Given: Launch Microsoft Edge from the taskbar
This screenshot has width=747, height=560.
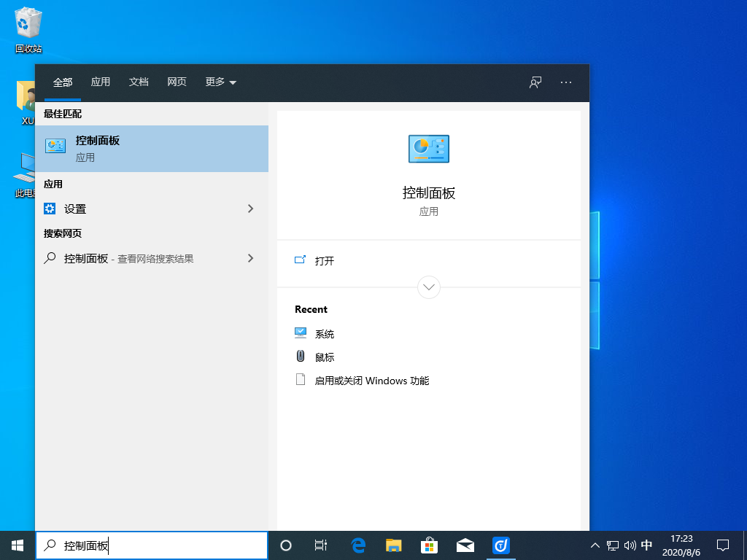Looking at the screenshot, I should [357, 545].
